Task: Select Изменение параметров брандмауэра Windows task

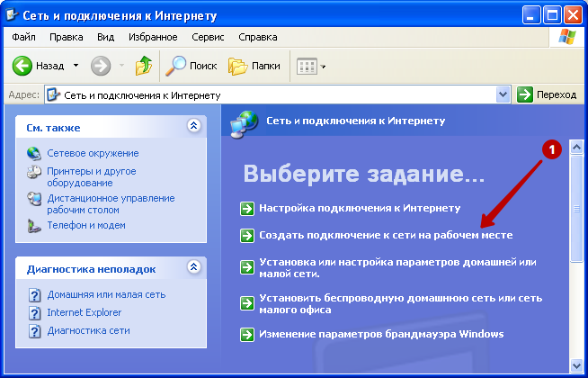Action: click(x=381, y=334)
